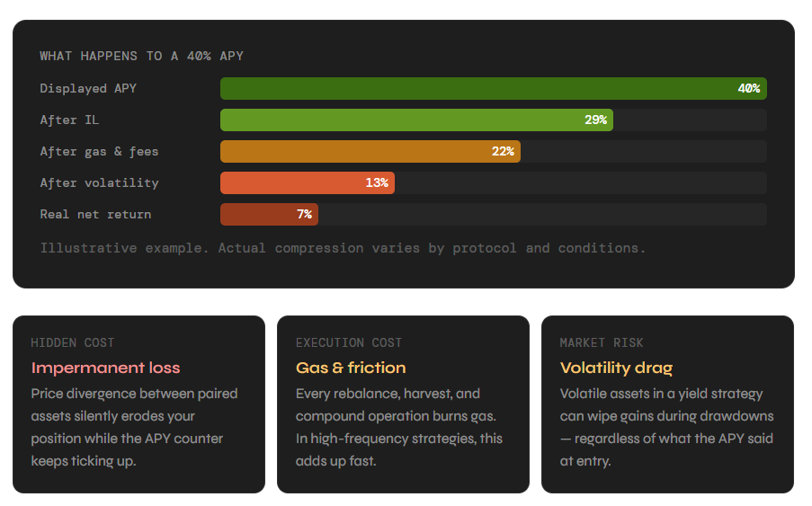Click the 'What happens to a 40% APY' title
This screenshot has width=812, height=506.
141,56
